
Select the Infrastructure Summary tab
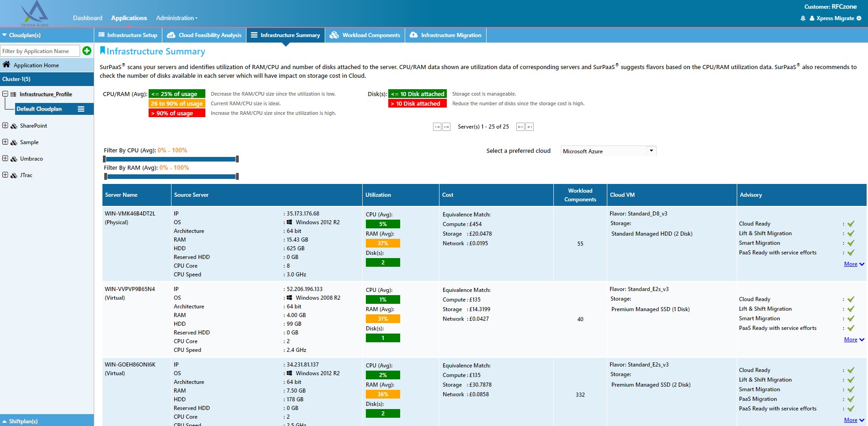click(x=286, y=35)
